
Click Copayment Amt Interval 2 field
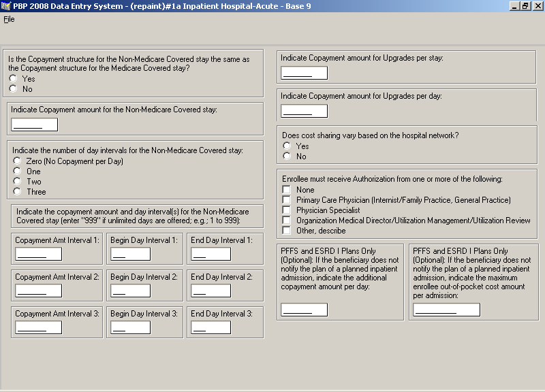click(39, 291)
